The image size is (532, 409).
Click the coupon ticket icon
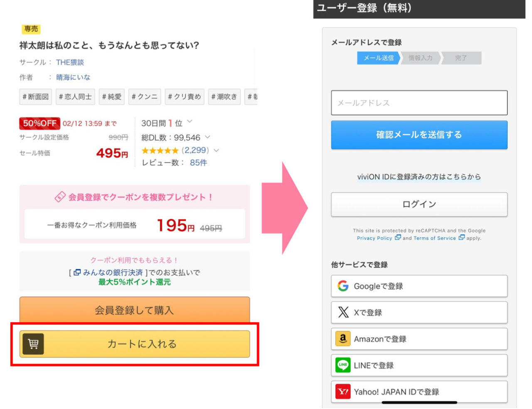[60, 197]
